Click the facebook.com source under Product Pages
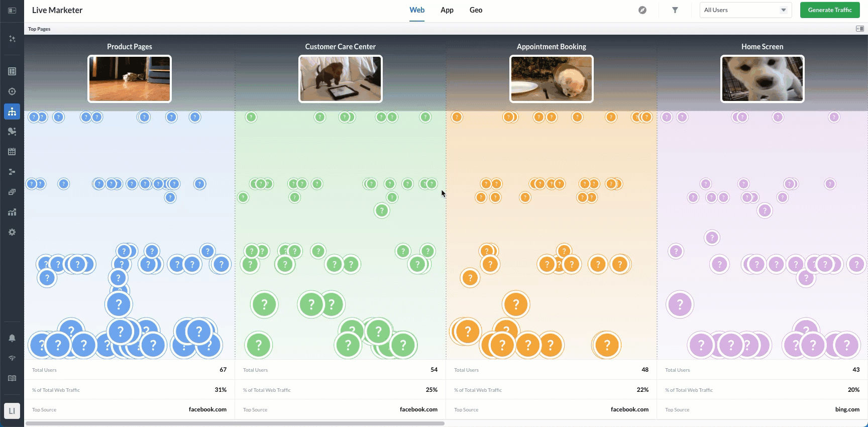 pos(207,409)
